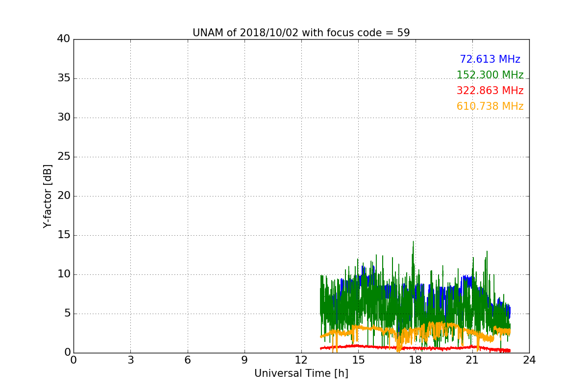588x392 pixels.
Task: Click the y-axis tick label 10
Action: 64,274
